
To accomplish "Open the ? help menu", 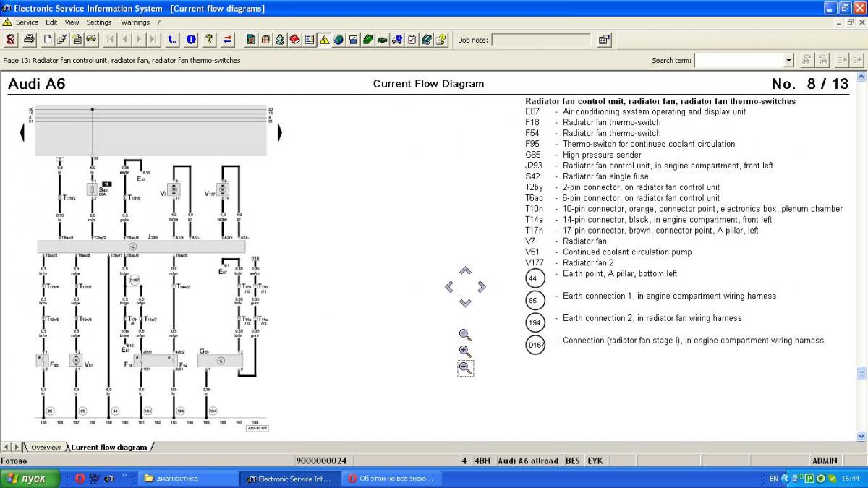I will pos(158,22).
